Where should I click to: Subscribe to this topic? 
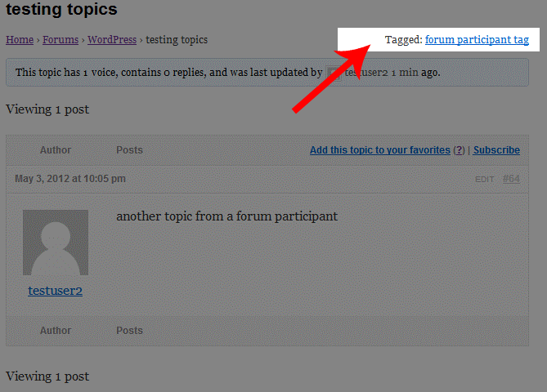coord(496,150)
